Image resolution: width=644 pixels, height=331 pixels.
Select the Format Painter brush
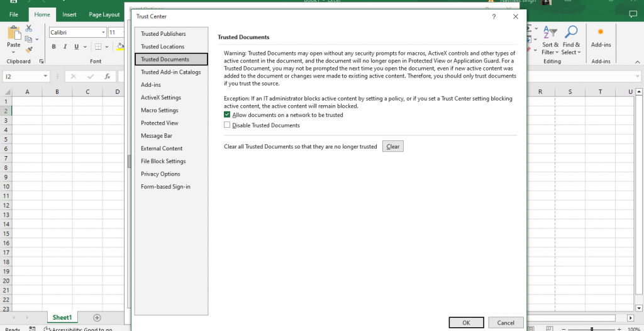coord(29,50)
